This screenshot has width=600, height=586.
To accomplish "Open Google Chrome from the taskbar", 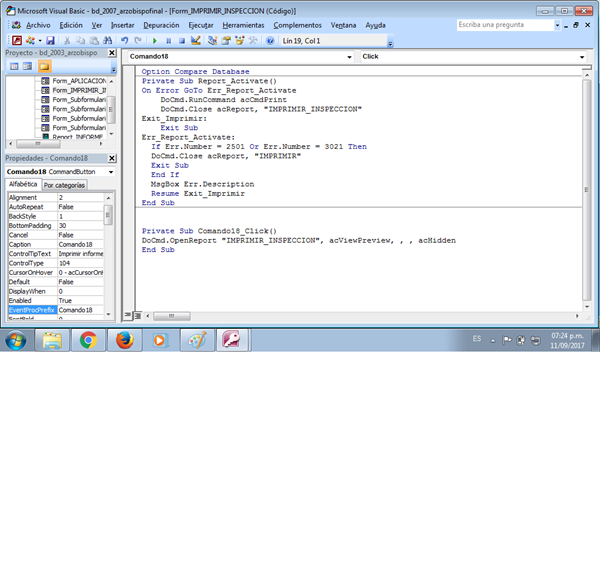I will tap(88, 340).
